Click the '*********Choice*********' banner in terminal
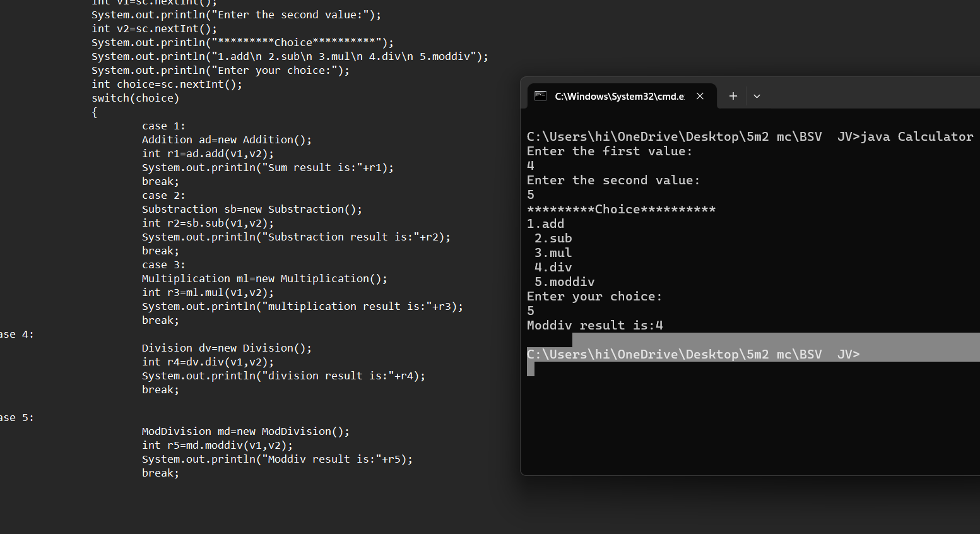The height and width of the screenshot is (534, 980). [621, 209]
